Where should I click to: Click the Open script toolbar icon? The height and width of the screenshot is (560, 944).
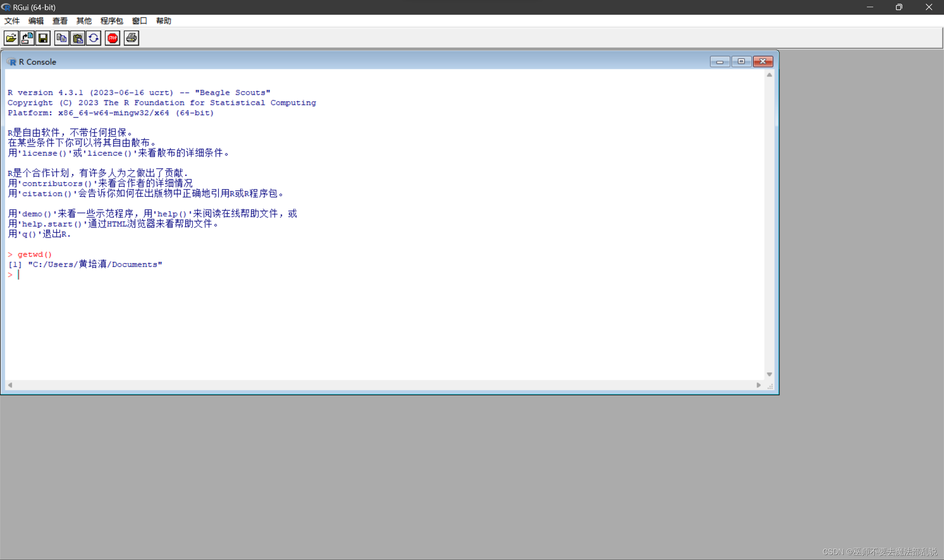[x=11, y=38]
